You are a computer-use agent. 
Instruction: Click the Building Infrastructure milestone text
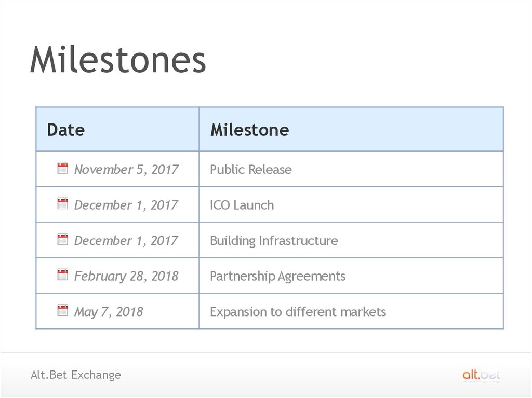(274, 241)
